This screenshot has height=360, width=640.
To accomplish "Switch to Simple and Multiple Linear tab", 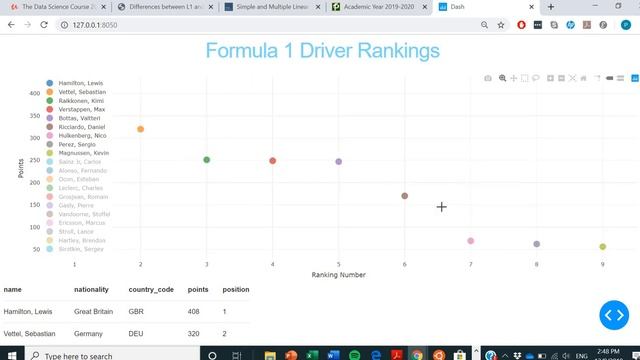I will point(271,7).
